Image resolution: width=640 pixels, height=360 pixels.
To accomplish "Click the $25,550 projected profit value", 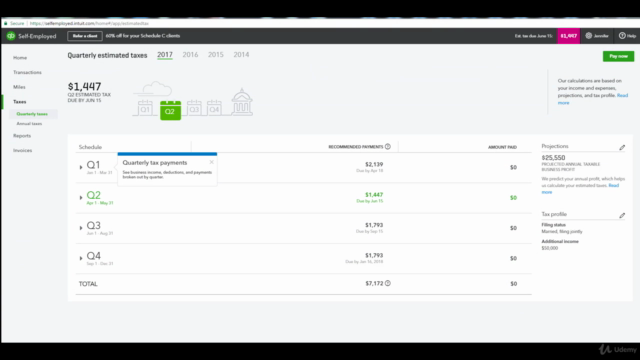I will (553, 158).
